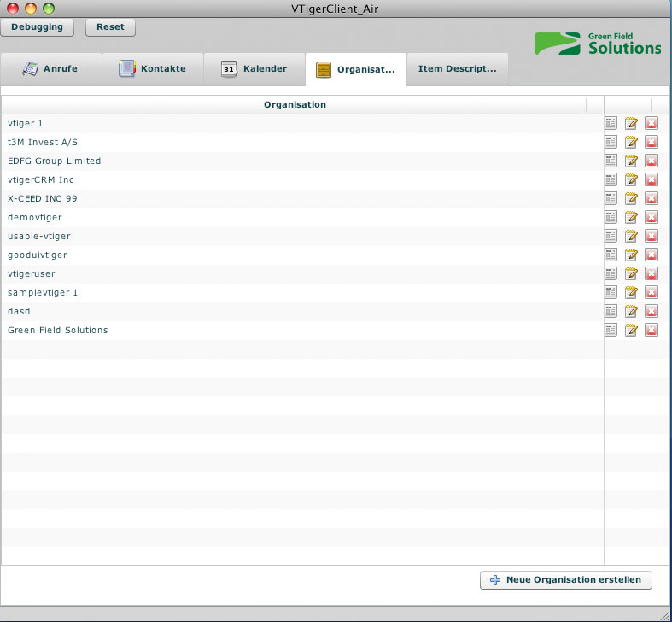672x622 pixels.
Task: Delete the dasd organisation
Action: click(652, 311)
